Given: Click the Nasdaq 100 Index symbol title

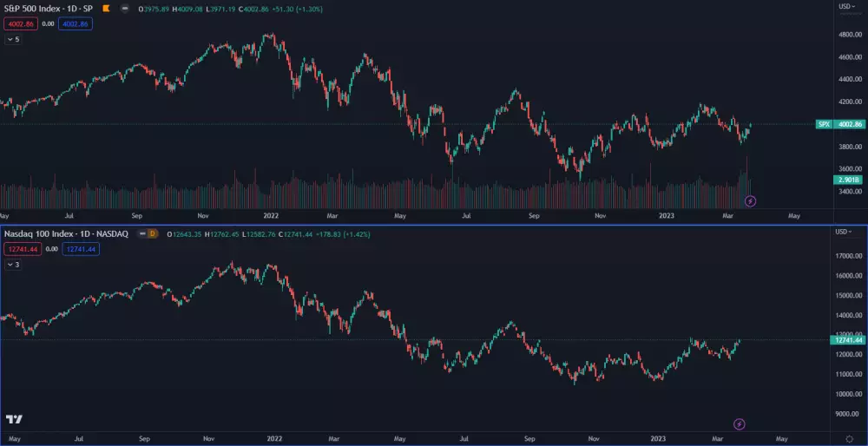Looking at the screenshot, I should pos(65,234).
